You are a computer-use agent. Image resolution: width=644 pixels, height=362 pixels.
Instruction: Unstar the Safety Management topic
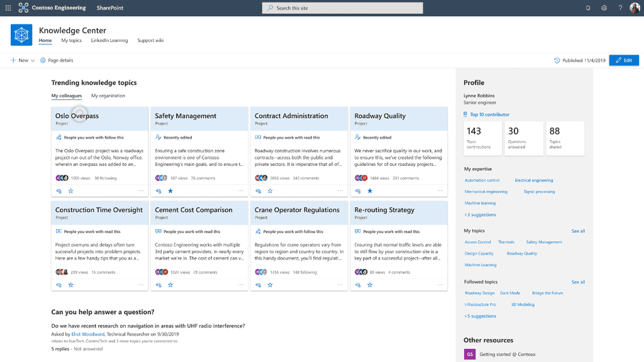(x=170, y=190)
